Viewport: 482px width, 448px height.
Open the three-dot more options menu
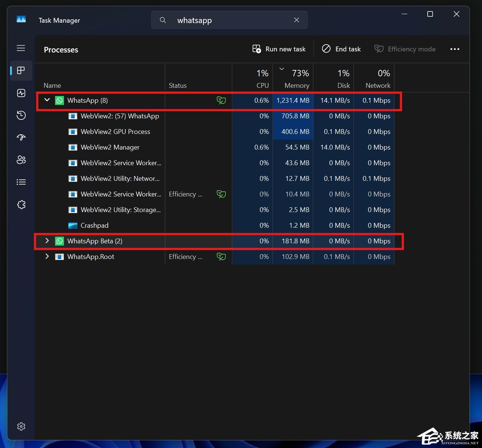pos(454,49)
